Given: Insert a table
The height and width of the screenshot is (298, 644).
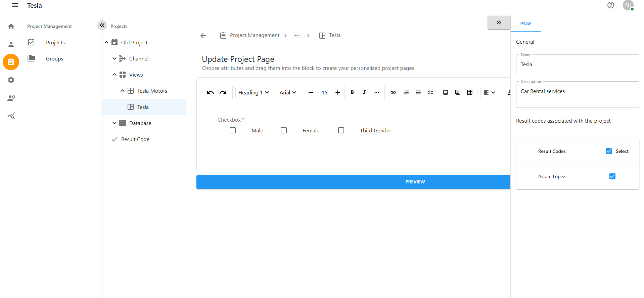Looking at the screenshot, I should coord(470,92).
